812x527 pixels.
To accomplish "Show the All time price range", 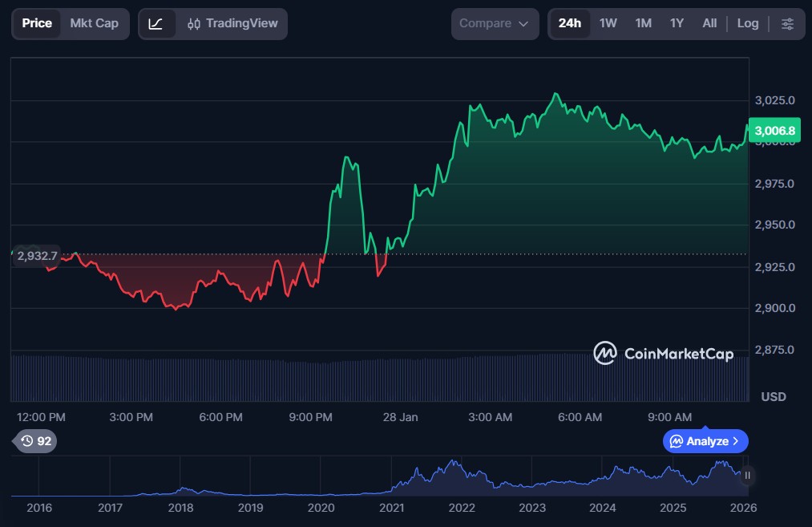I will [709, 23].
